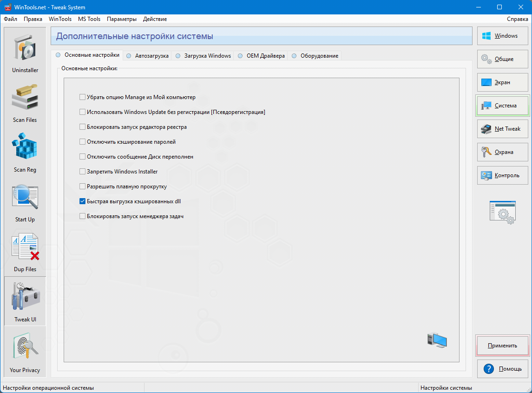532x393 pixels.
Task: Click the computer monitor icon in panel
Action: [x=437, y=340]
